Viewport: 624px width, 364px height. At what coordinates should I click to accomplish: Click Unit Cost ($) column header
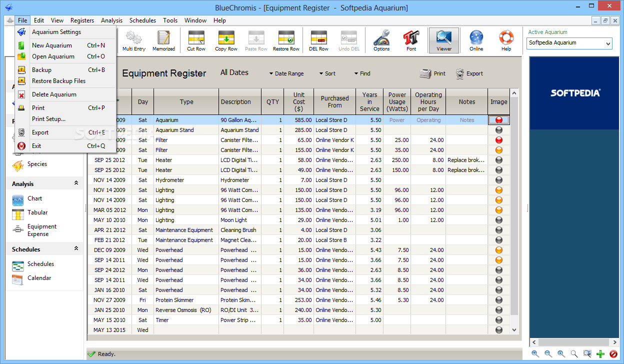(x=299, y=102)
